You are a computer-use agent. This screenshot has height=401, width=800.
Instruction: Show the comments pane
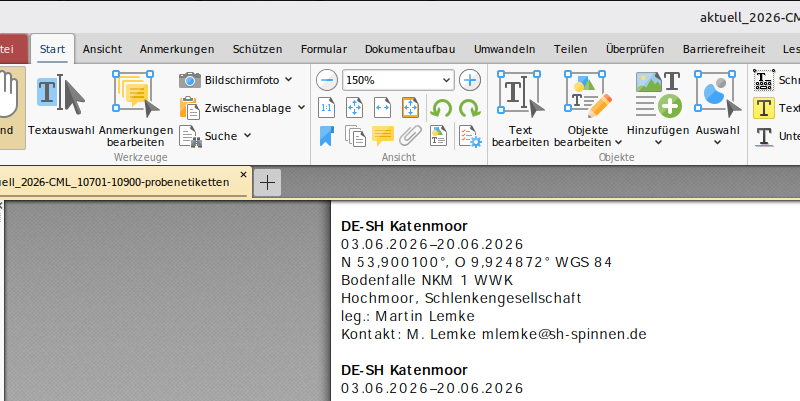tap(383, 136)
